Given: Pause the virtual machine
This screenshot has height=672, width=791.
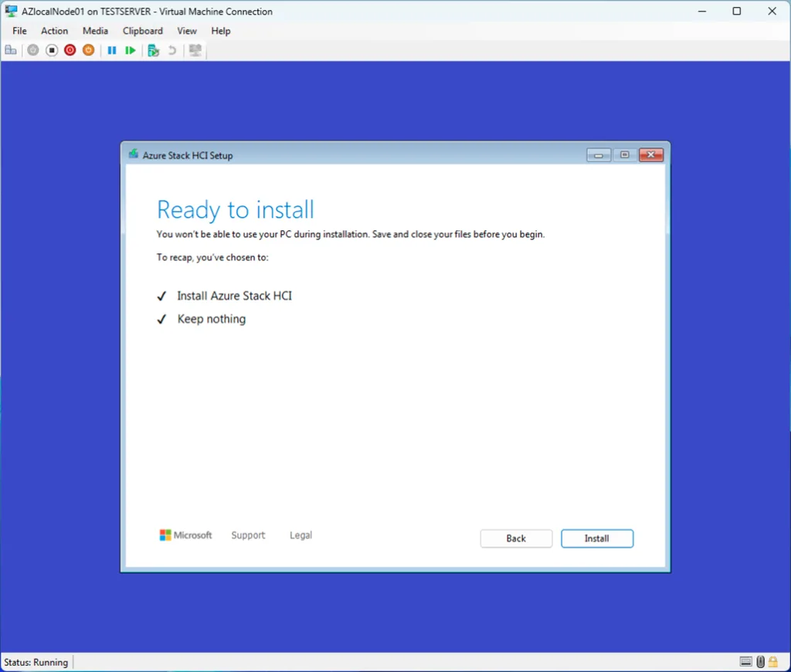Looking at the screenshot, I should pyautogui.click(x=112, y=50).
